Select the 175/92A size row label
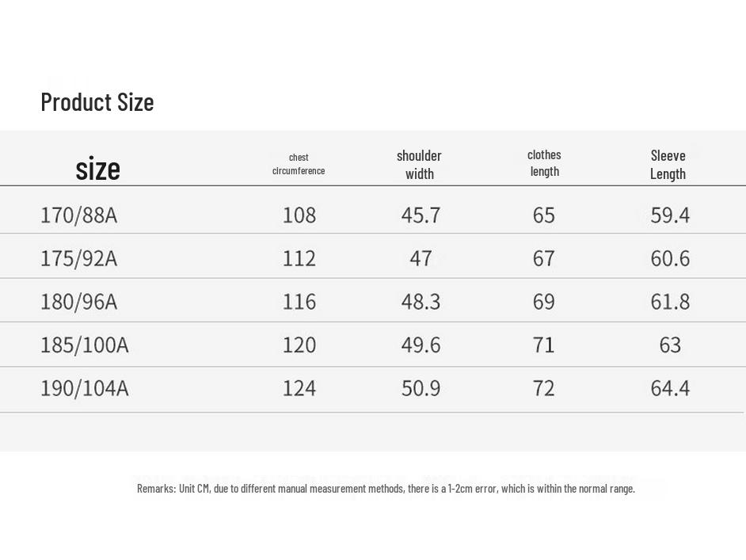 tap(78, 258)
